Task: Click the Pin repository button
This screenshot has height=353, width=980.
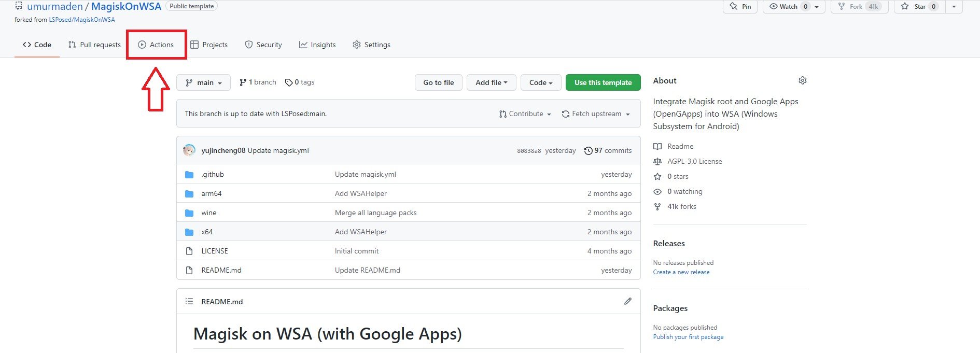Action: pyautogui.click(x=740, y=6)
